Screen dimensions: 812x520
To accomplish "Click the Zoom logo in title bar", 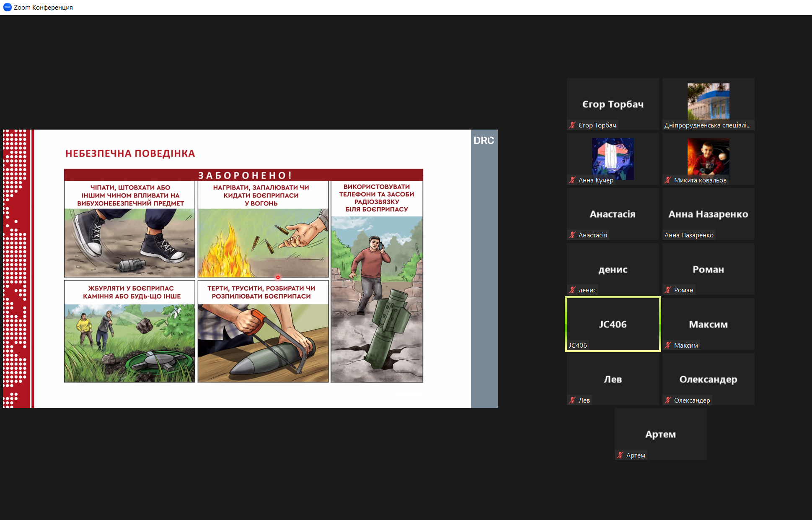I will pyautogui.click(x=7, y=7).
